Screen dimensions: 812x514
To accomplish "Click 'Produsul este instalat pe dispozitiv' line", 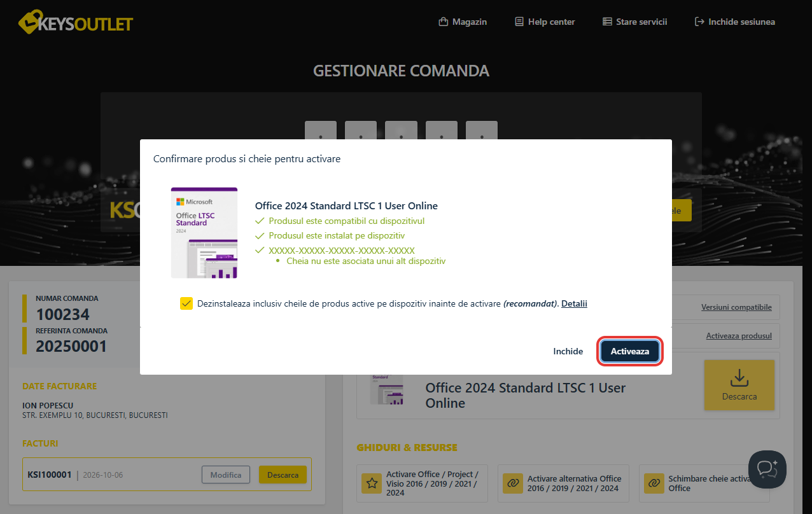I will (x=337, y=235).
